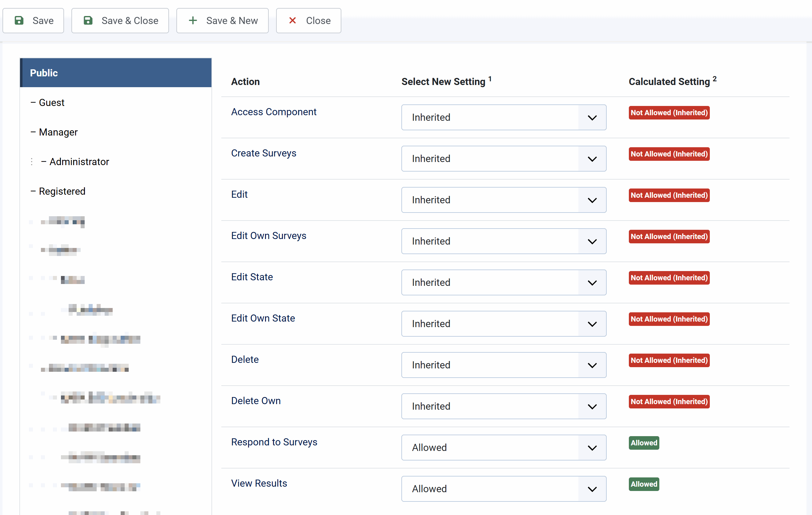Open the Administrator group permissions
The width and height of the screenshot is (812, 515).
pos(79,162)
